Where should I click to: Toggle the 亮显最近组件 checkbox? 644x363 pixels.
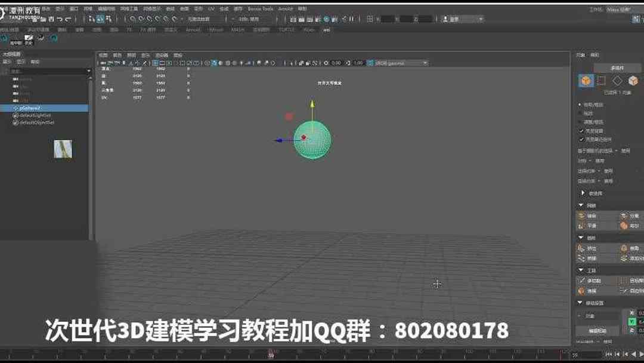(x=581, y=139)
